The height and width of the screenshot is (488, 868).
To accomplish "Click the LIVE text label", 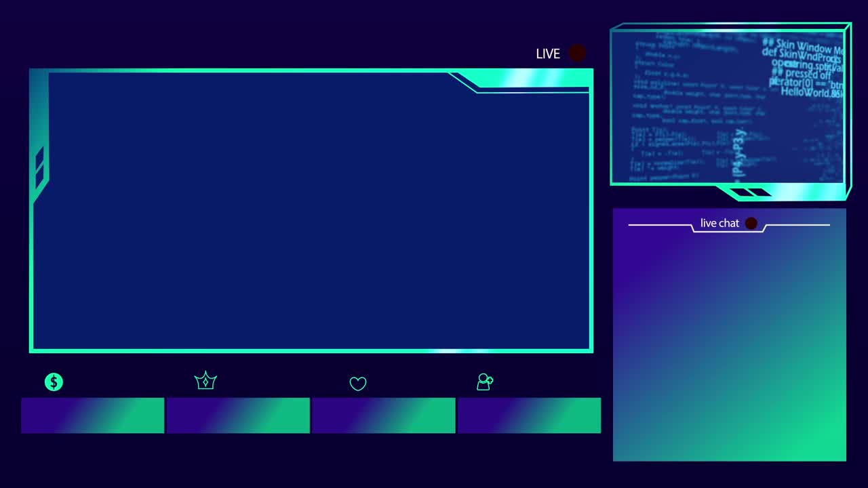I will 548,54.
